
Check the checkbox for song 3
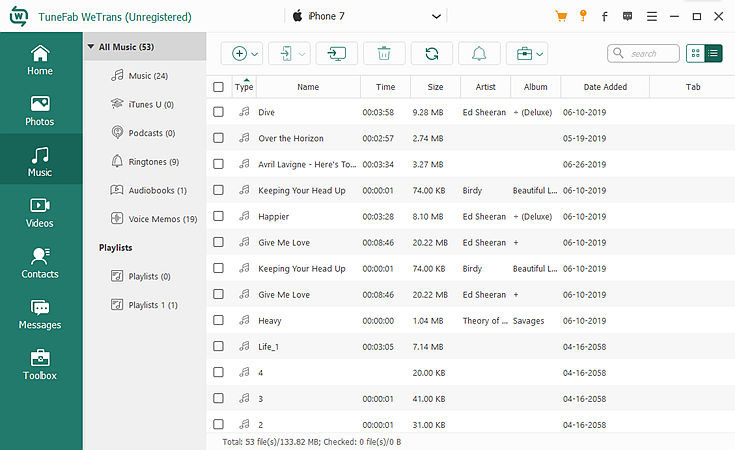218,398
